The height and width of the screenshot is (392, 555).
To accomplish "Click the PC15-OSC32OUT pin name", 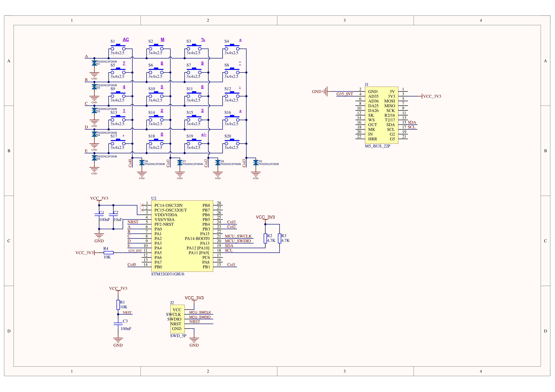I will pos(171,210).
